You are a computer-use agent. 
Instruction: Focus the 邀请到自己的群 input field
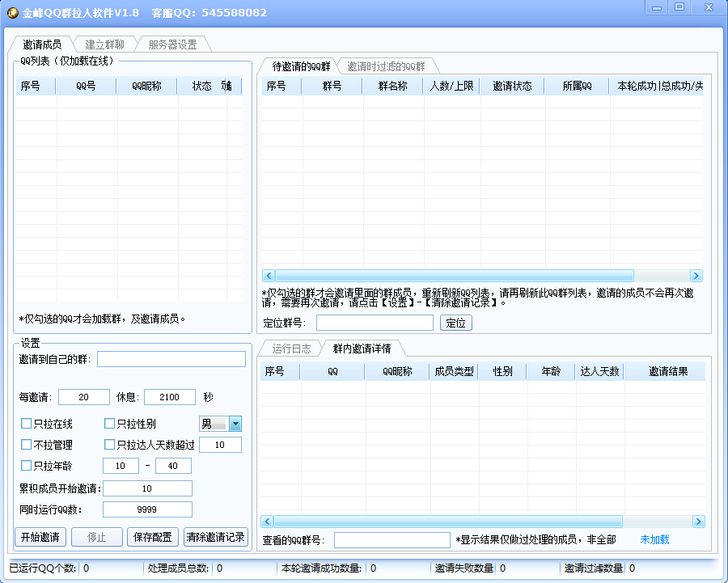tap(171, 359)
